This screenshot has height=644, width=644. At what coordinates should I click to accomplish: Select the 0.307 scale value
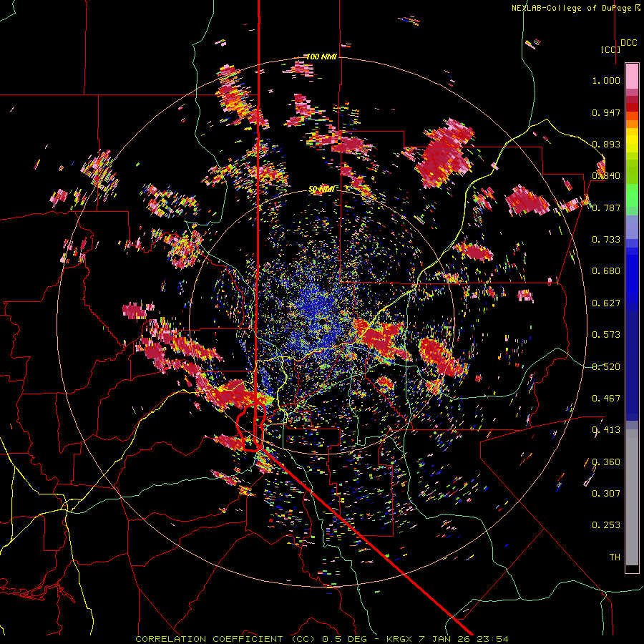(606, 494)
